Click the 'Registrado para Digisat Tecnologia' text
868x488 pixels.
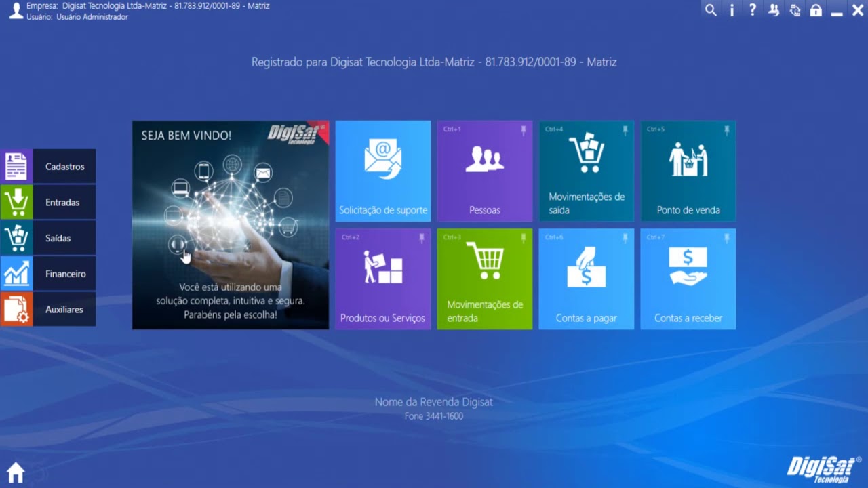[x=434, y=62]
